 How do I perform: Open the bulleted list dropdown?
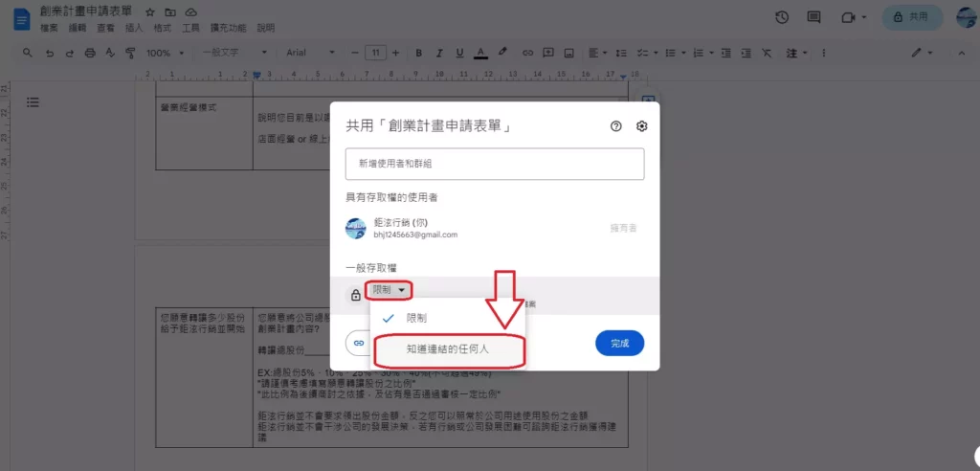pos(675,53)
